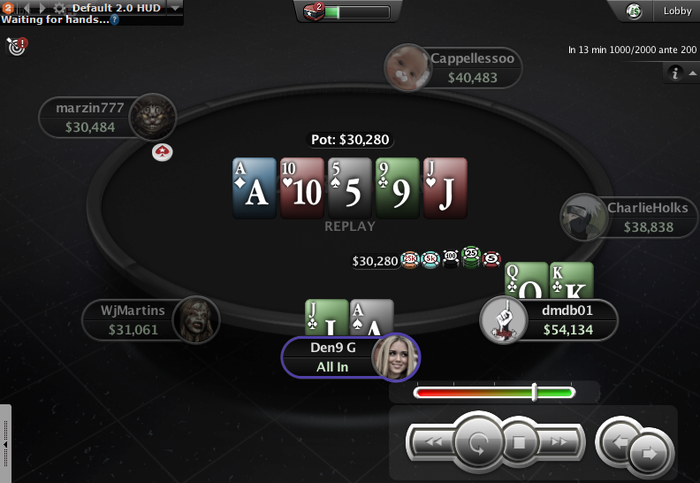Adjust the replay speed slider
The image size is (700, 483).
(x=534, y=392)
